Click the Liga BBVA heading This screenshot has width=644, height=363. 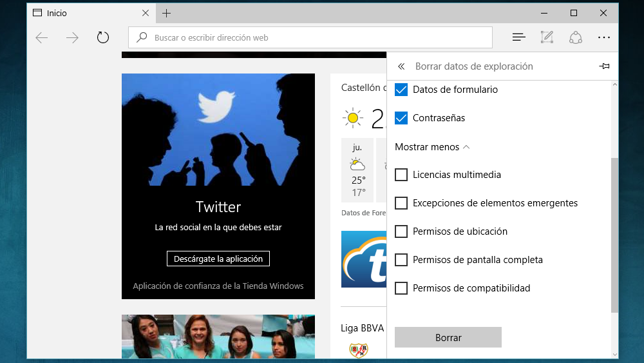point(362,328)
